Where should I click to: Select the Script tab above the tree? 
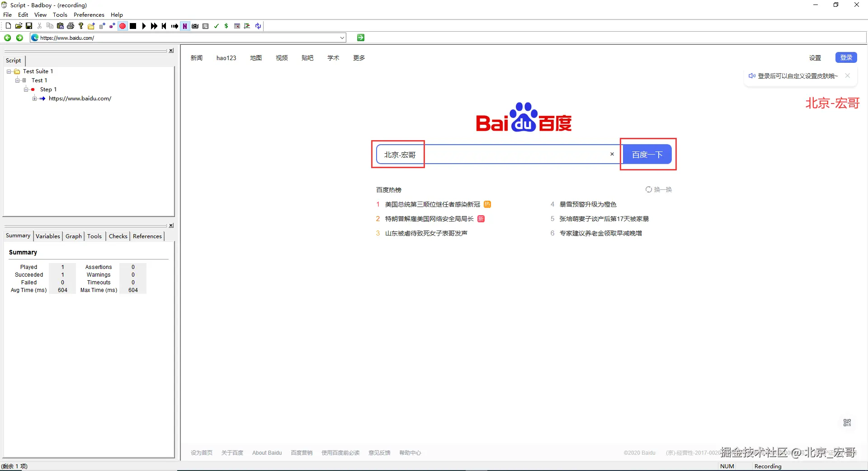14,61
